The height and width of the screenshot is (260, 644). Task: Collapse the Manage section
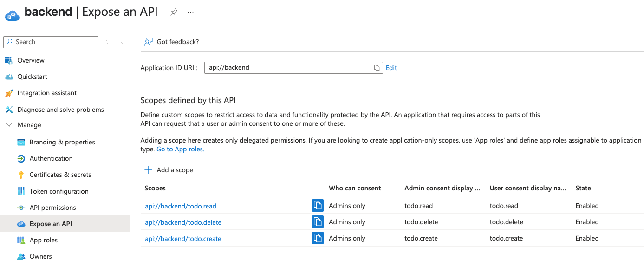click(x=9, y=125)
